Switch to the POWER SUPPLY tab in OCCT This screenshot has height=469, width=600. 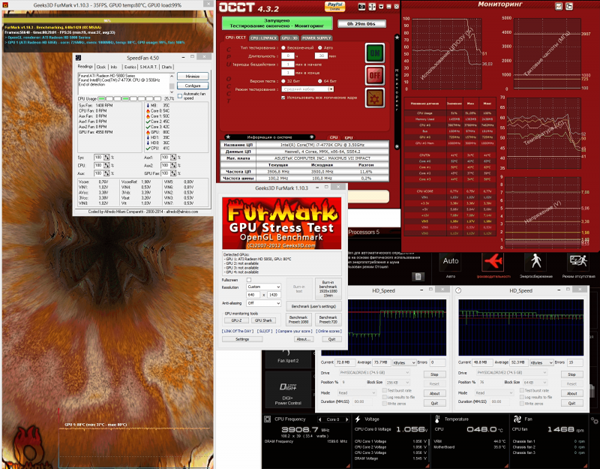point(316,38)
